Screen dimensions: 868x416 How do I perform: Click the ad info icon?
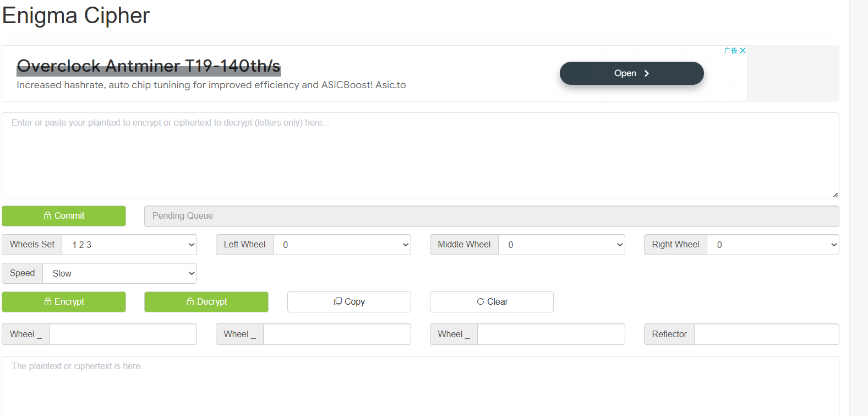[730, 51]
